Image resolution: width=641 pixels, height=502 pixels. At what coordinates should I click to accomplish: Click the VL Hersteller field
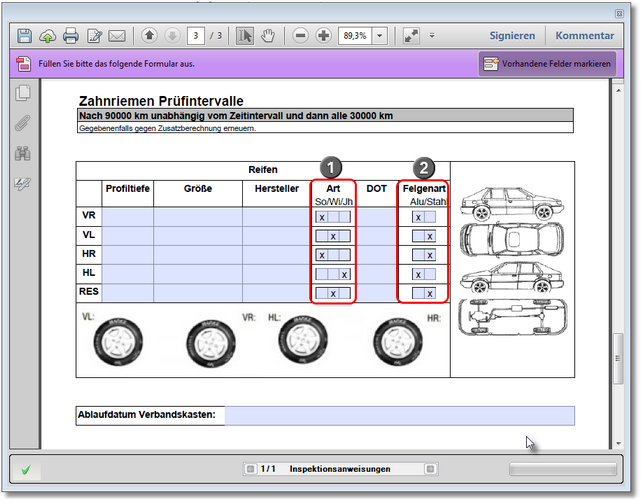tap(276, 236)
